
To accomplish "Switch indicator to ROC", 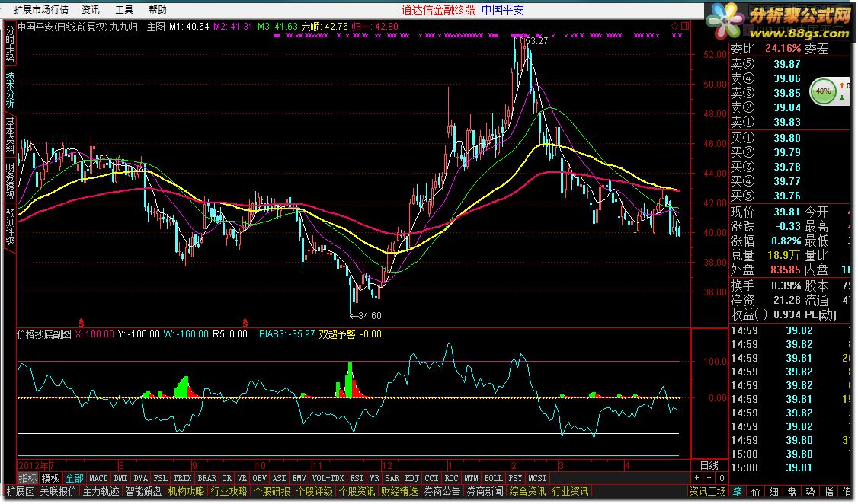I will click(x=451, y=478).
